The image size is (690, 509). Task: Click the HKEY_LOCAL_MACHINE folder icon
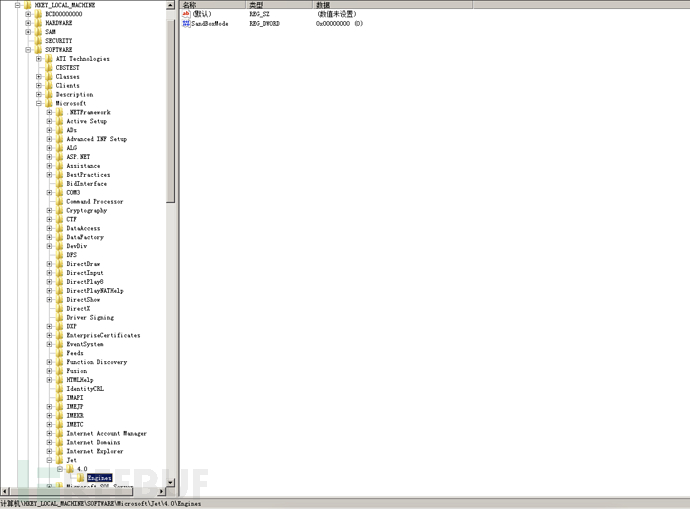click(28, 5)
